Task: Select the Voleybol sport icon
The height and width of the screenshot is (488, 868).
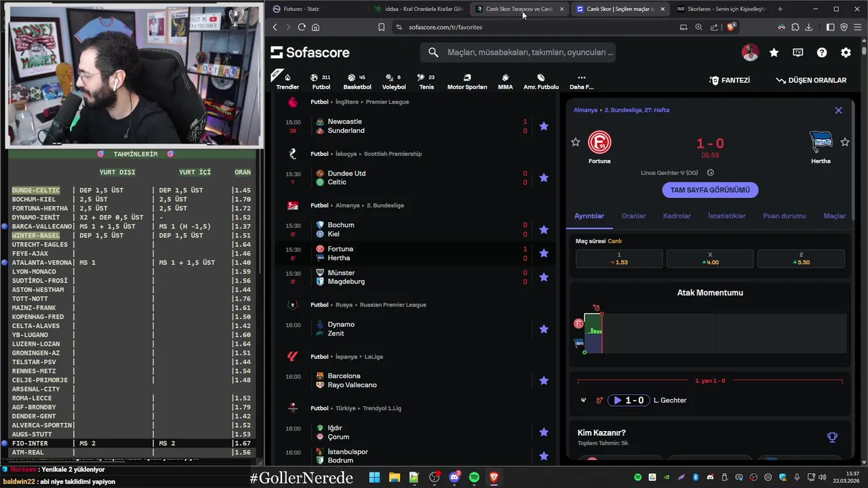Action: (393, 81)
